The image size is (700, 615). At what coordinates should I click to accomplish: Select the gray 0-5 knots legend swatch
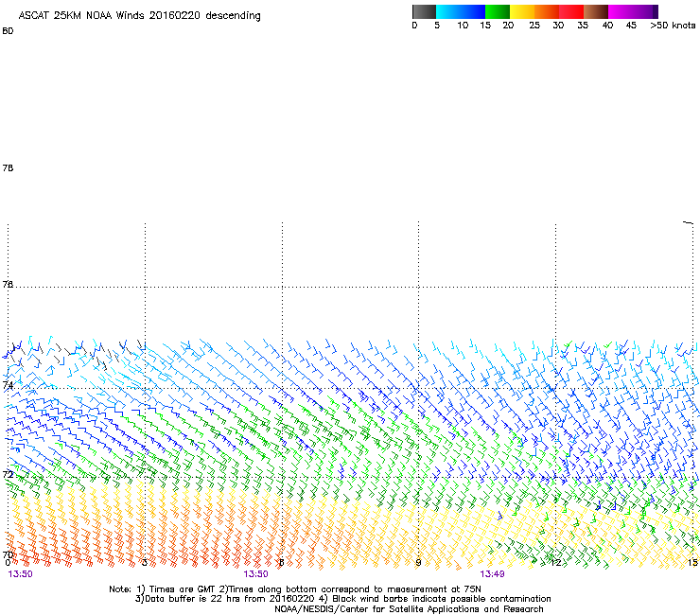424,11
